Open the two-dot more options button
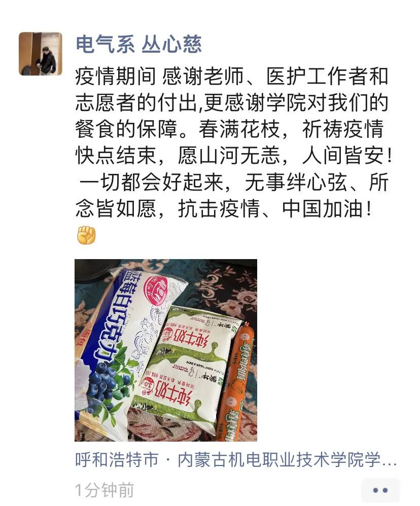This screenshot has height=506, width=420. point(380,490)
